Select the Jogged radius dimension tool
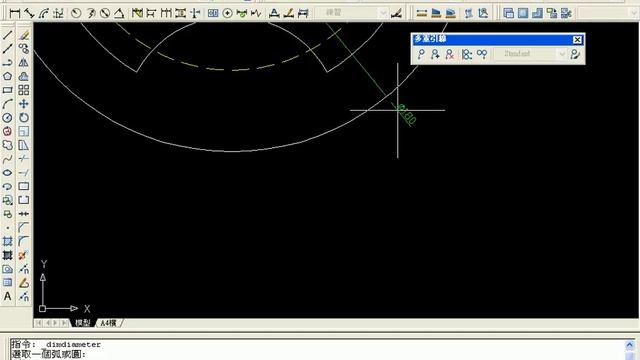Image resolution: width=640 pixels, height=360 pixels. pos(91,13)
